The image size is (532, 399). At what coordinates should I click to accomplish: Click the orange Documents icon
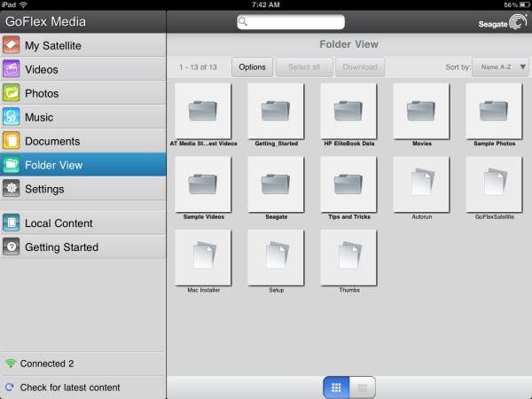click(12, 141)
